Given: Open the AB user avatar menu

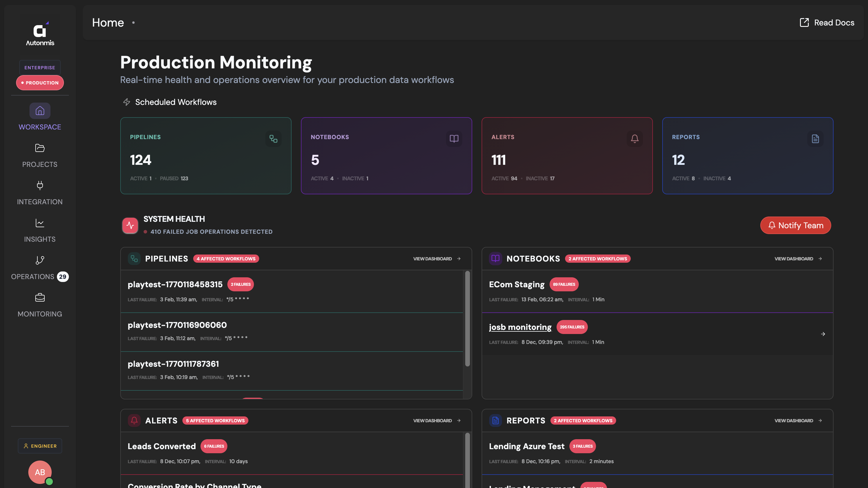Looking at the screenshot, I should (x=40, y=472).
